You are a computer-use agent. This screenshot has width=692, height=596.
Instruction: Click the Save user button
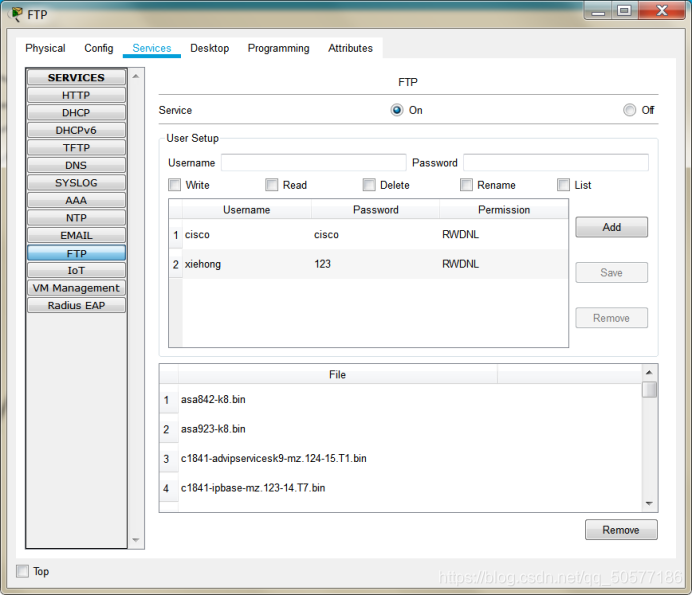612,273
